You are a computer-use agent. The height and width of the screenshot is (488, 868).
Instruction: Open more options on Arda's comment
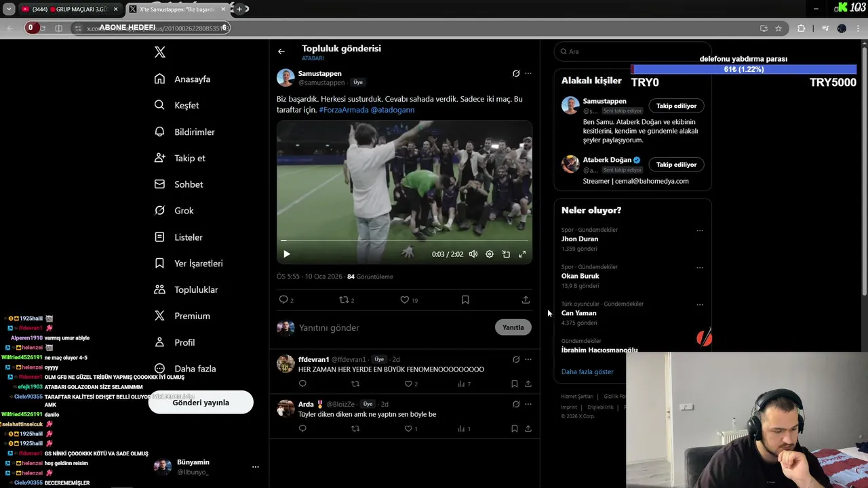tap(528, 404)
